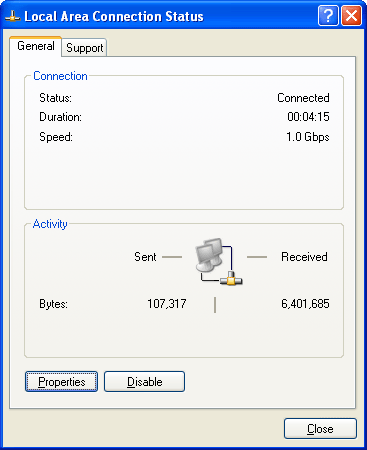Close the dialog with the red X
The image size is (367, 450).
click(x=352, y=15)
